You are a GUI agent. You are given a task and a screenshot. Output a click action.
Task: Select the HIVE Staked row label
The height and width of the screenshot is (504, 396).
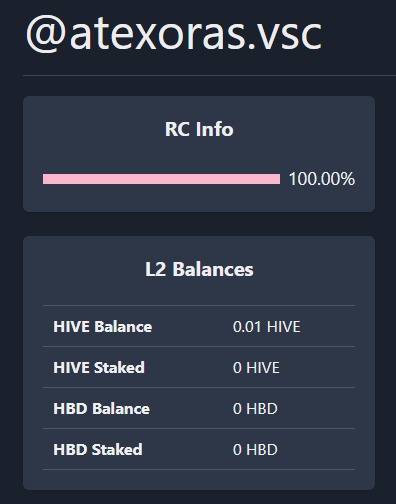[99, 367]
